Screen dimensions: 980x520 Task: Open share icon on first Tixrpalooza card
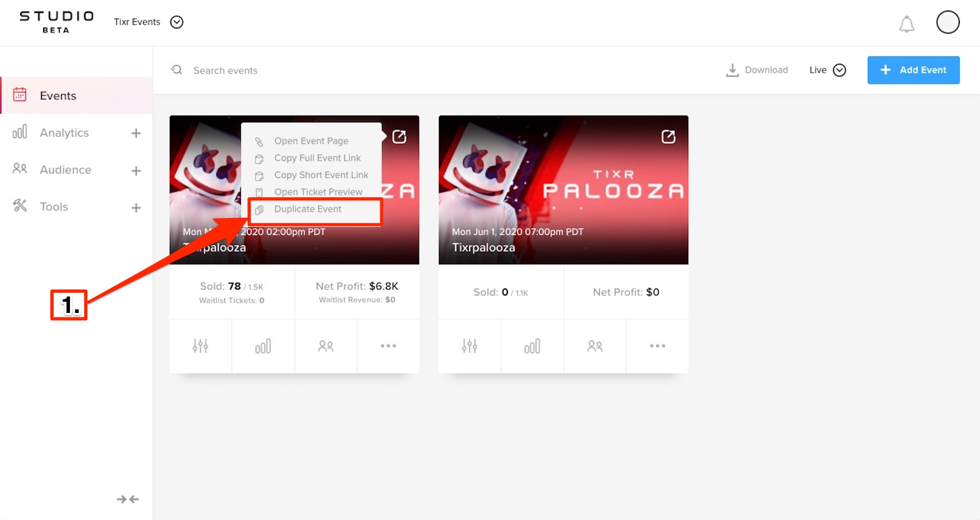[399, 137]
